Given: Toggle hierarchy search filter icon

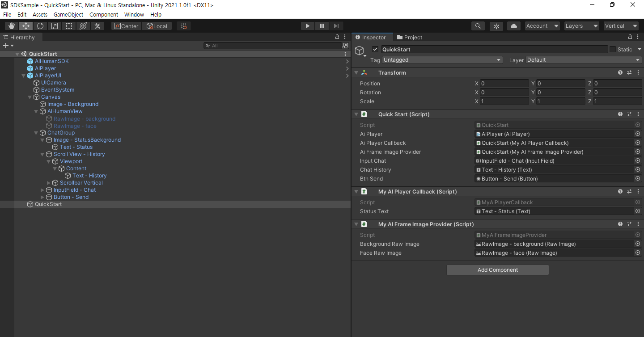Looking at the screenshot, I should click(x=345, y=46).
